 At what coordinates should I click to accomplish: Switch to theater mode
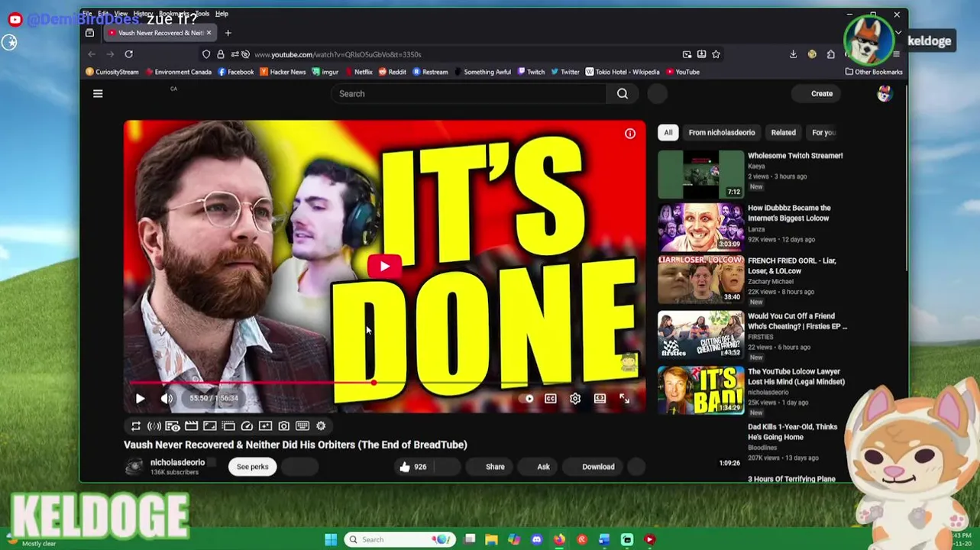[600, 399]
